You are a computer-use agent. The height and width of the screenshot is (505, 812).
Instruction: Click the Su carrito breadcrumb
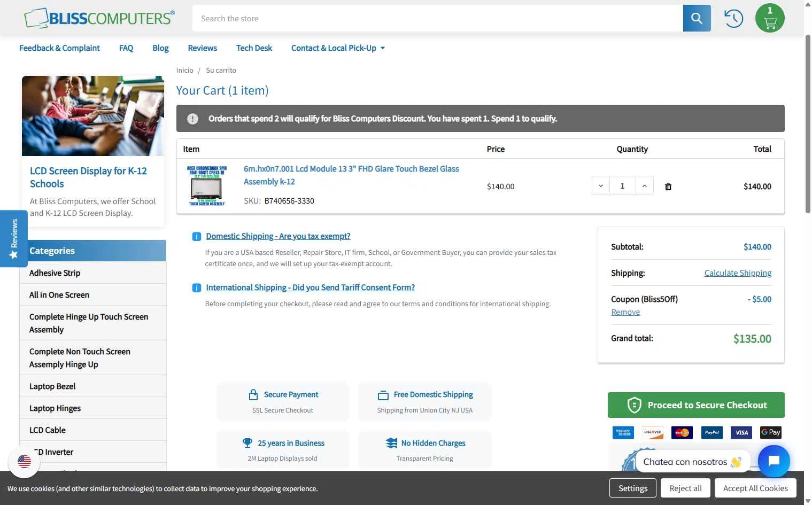tap(221, 71)
